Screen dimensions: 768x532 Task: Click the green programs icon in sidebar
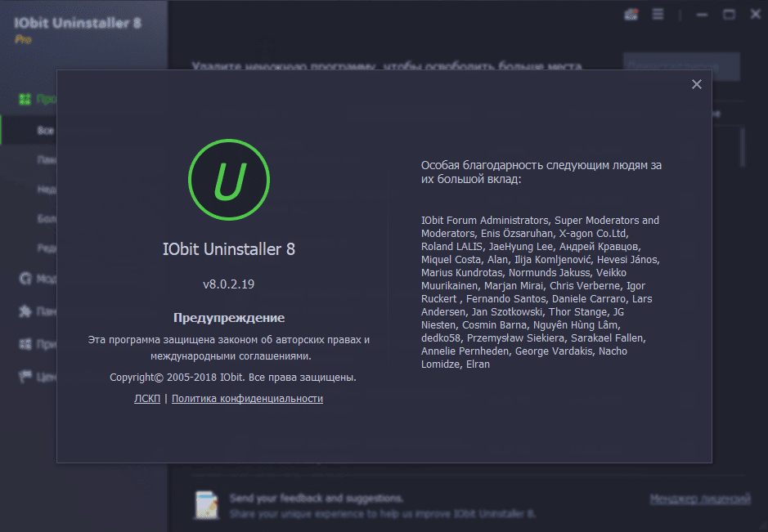tap(25, 100)
